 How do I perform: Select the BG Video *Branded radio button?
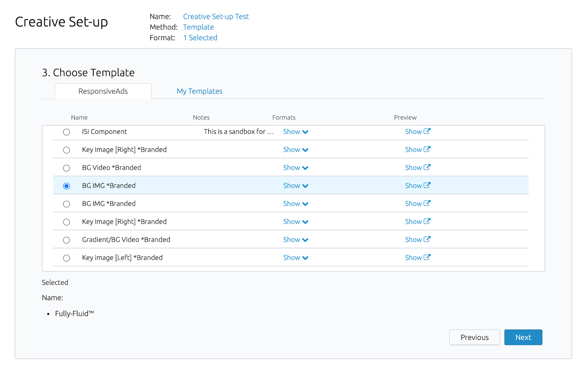coord(67,168)
